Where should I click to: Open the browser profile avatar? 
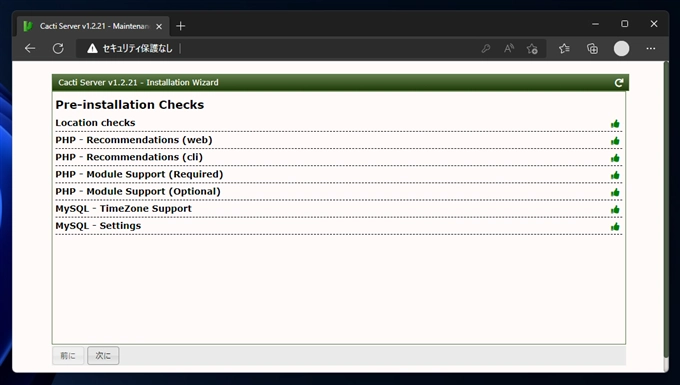(621, 49)
